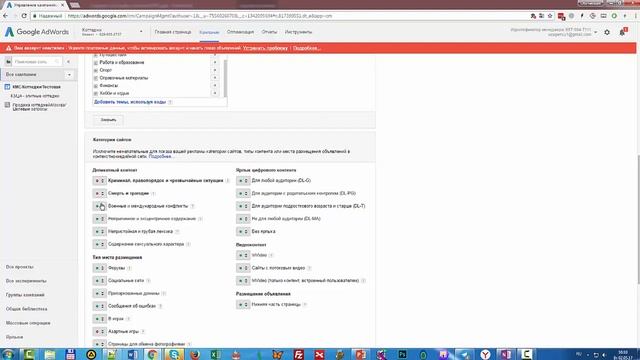This screenshot has width=640, height=360.
Task: Expand the Работа и образование topic arrow
Action: (x=215, y=62)
